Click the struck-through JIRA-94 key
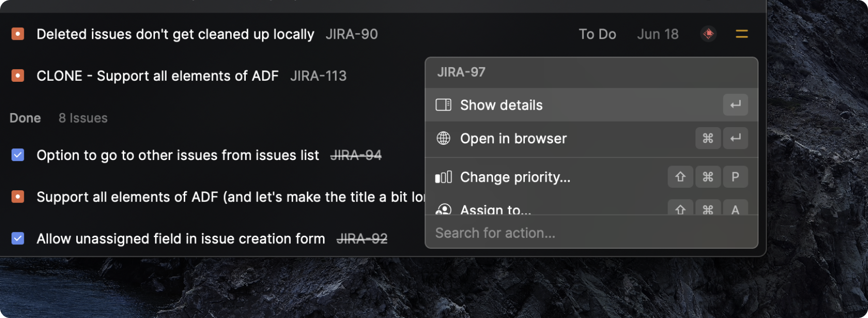This screenshot has width=868, height=318. 356,155
